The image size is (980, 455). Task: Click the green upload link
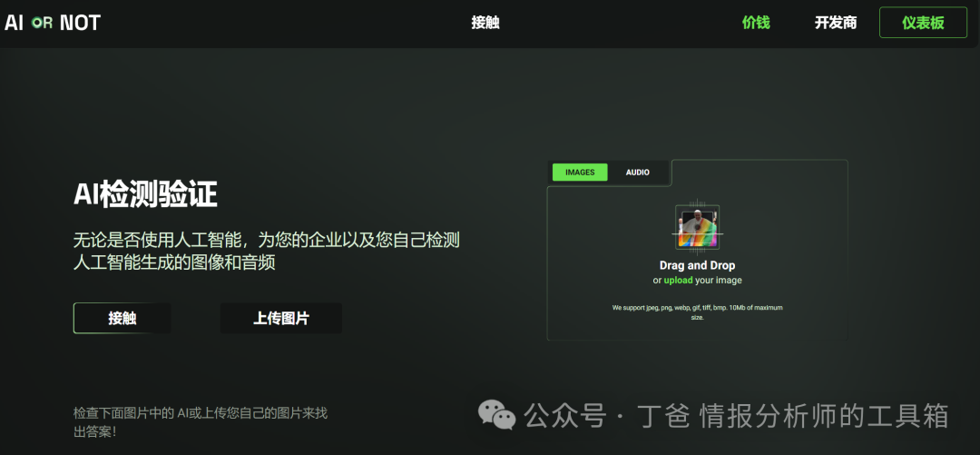(x=678, y=281)
